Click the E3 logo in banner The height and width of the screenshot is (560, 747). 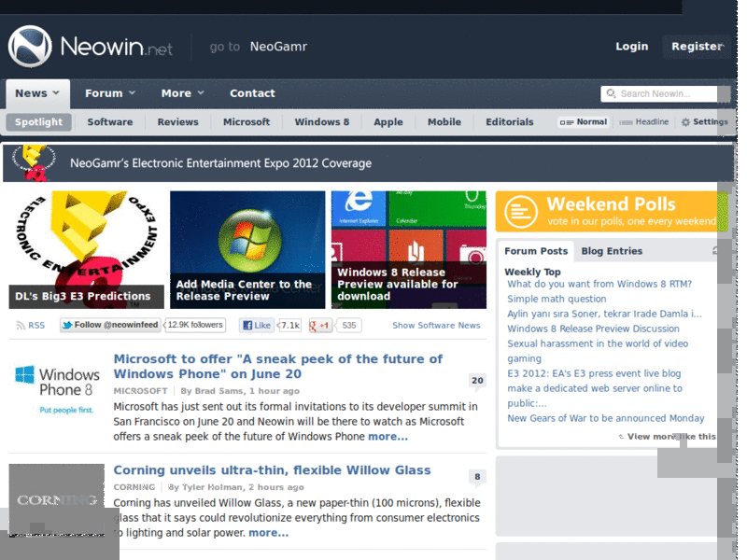click(x=34, y=162)
